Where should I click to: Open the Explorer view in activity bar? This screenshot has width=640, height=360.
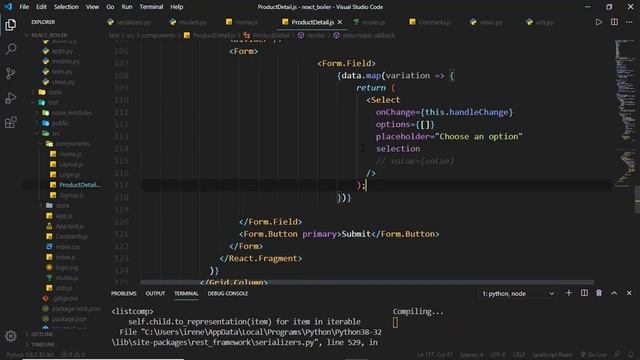pos(11,25)
